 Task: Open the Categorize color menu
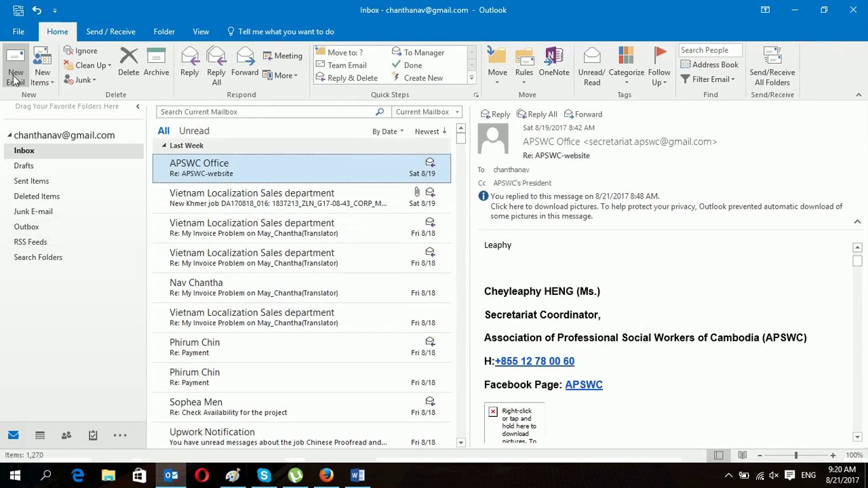pyautogui.click(x=626, y=66)
